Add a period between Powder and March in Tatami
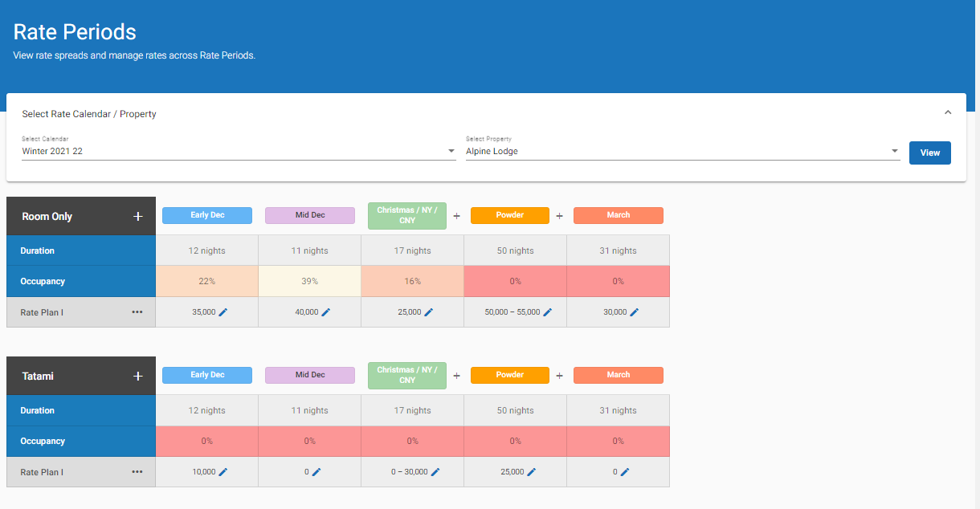 point(560,375)
